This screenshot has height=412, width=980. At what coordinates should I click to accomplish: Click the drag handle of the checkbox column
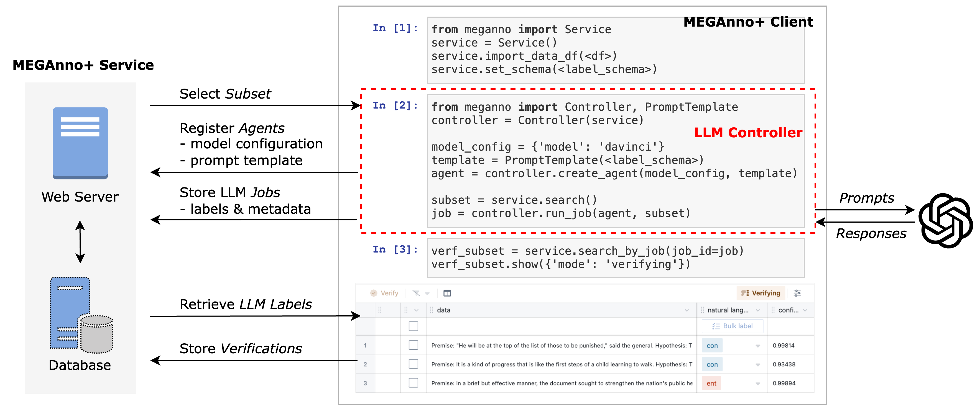[406, 310]
